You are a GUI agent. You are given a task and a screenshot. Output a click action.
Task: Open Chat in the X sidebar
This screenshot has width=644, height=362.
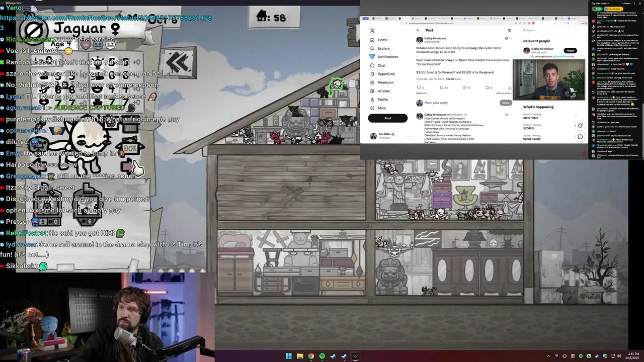(378, 65)
